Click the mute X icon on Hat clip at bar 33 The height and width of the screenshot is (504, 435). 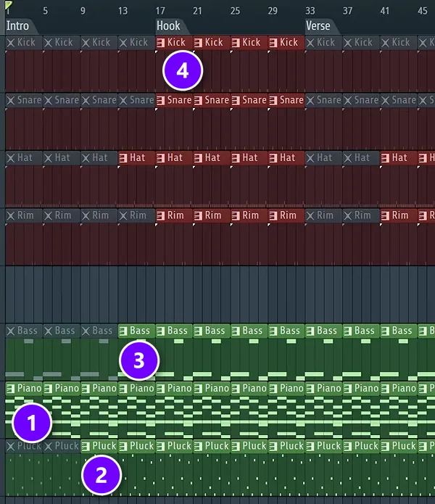point(310,158)
